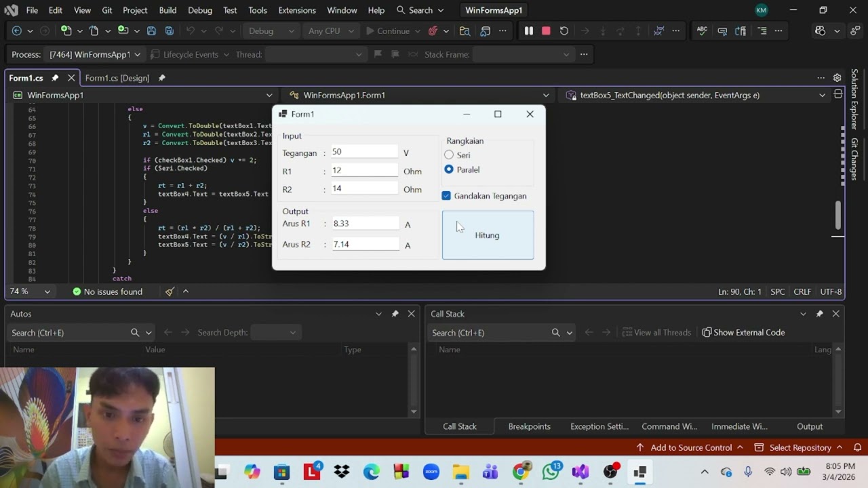Restart the debug session

tap(564, 31)
